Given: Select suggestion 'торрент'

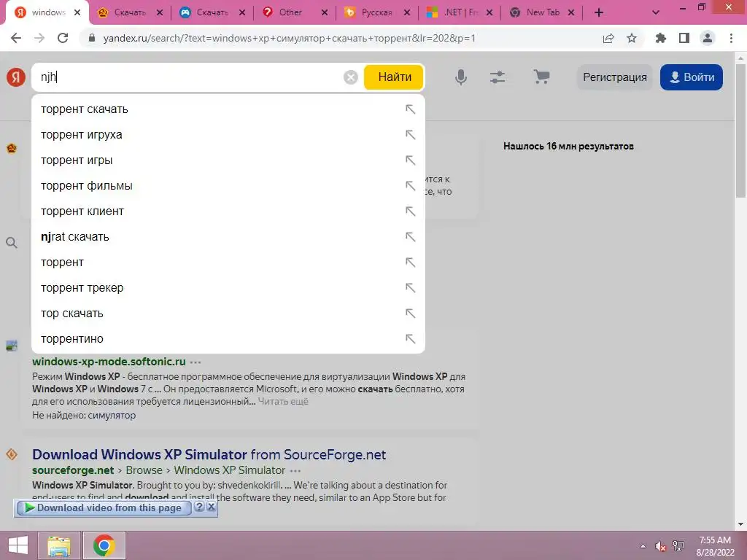Looking at the screenshot, I should click(228, 262).
